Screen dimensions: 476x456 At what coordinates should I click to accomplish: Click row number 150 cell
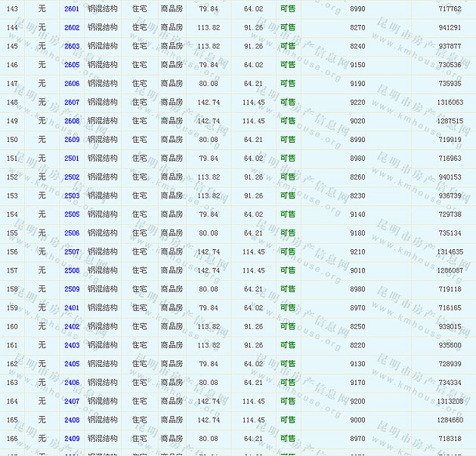click(x=12, y=140)
